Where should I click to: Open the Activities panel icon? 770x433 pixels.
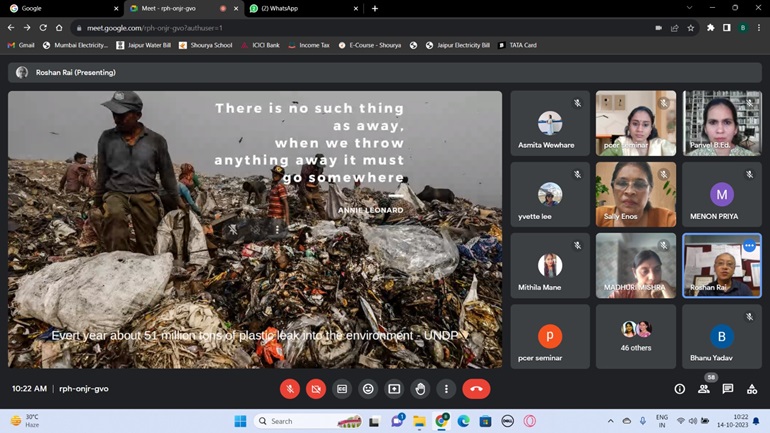tap(752, 389)
